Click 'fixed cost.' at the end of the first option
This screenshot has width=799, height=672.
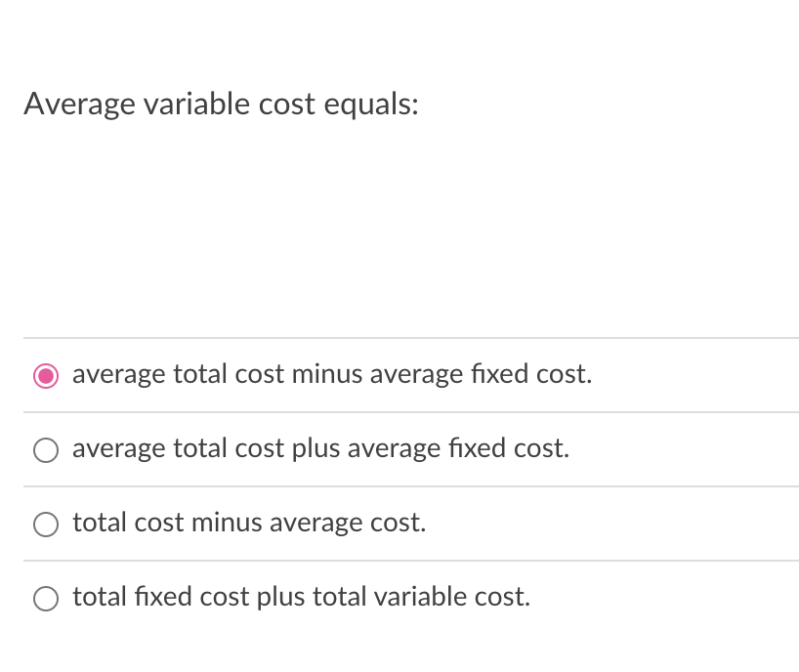(531, 374)
